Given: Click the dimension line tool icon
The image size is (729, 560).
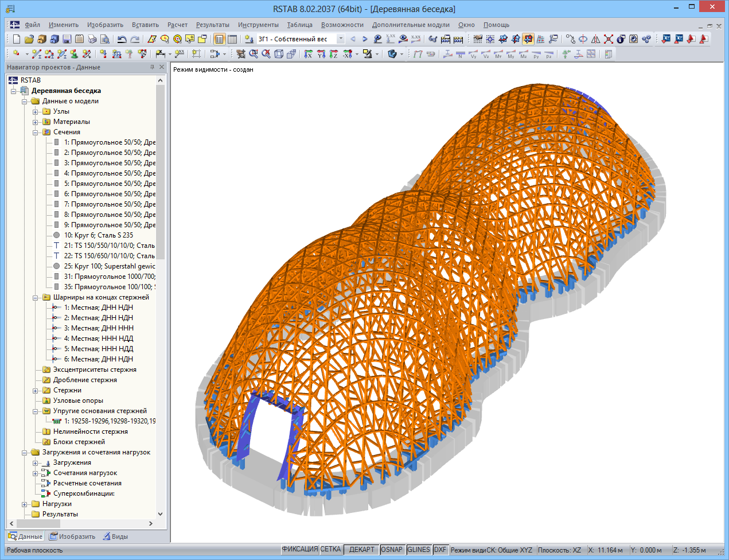Looking at the screenshot, I should click(160, 54).
